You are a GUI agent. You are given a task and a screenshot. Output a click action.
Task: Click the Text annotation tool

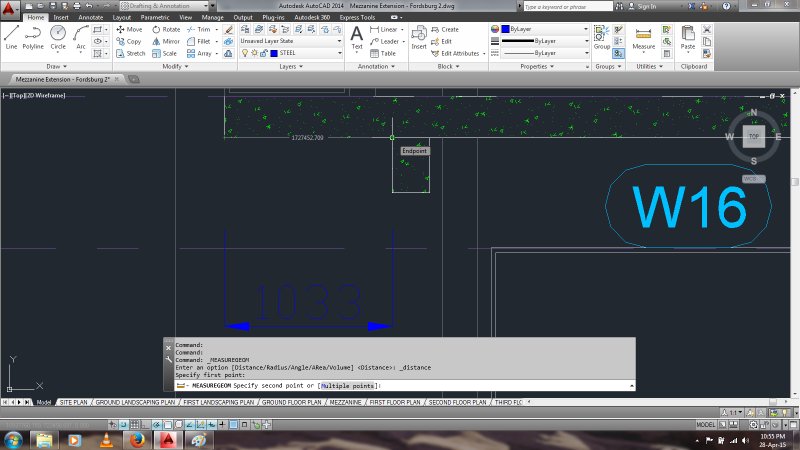point(357,36)
